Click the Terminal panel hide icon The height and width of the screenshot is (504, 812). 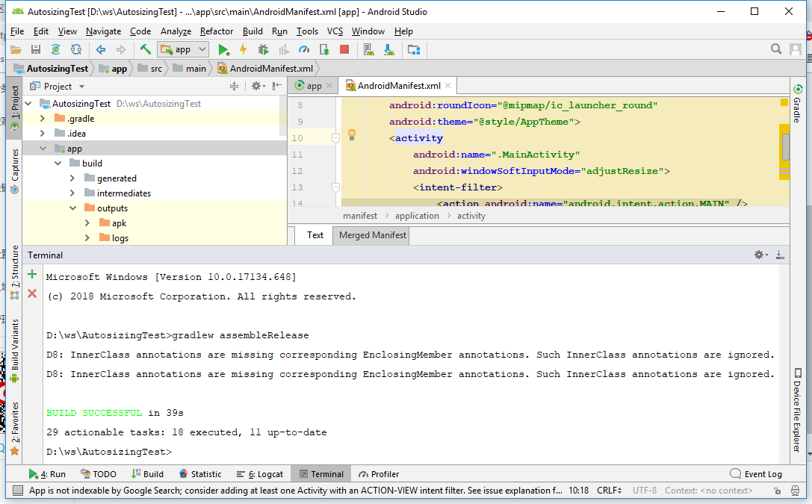click(x=780, y=255)
